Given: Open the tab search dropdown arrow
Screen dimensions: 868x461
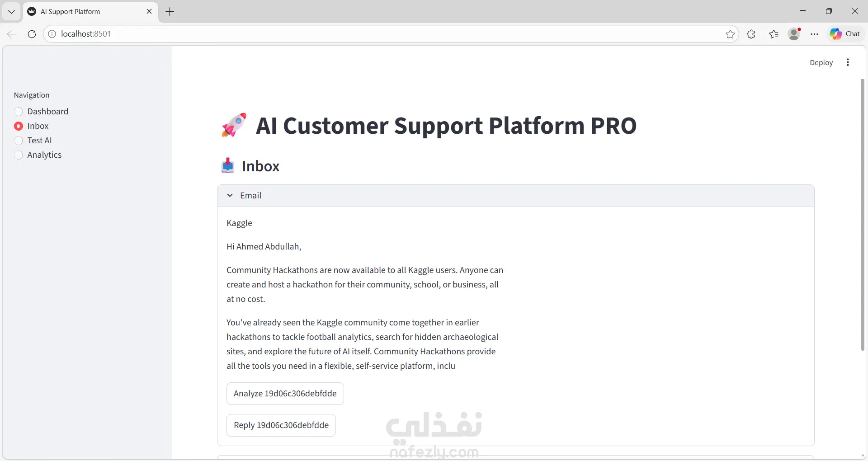Looking at the screenshot, I should pos(11,12).
